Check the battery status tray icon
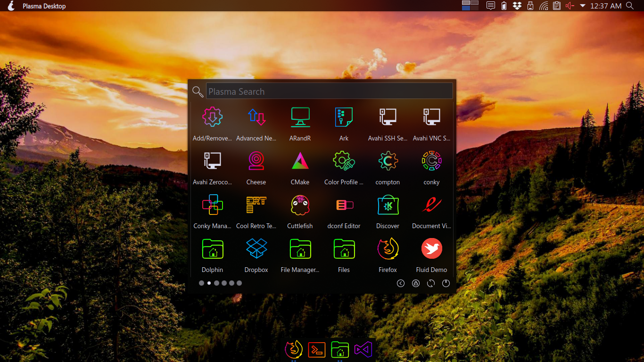The image size is (644, 362). coord(504,6)
